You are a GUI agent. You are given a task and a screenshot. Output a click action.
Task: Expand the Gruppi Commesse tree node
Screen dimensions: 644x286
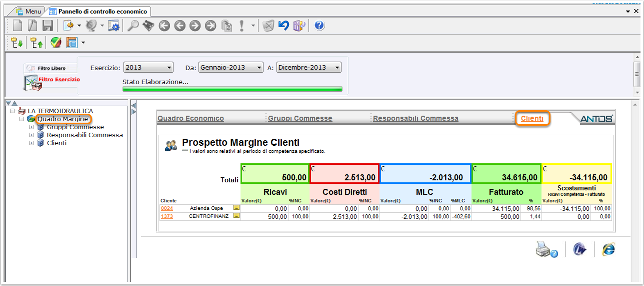[31, 127]
